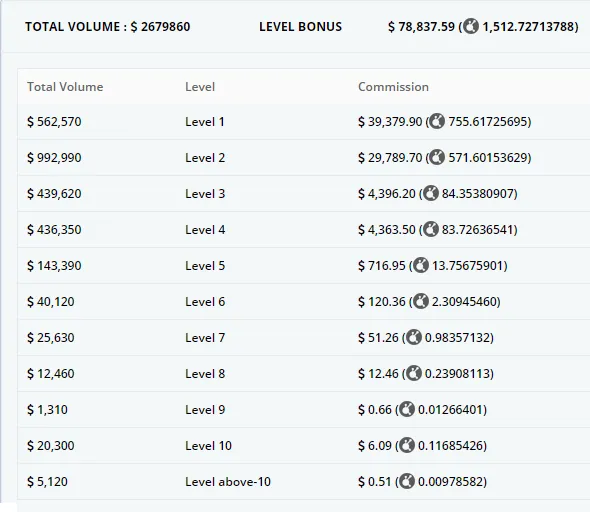Select the Level 6 cell
Image resolution: width=590 pixels, height=512 pixels.
click(x=205, y=301)
